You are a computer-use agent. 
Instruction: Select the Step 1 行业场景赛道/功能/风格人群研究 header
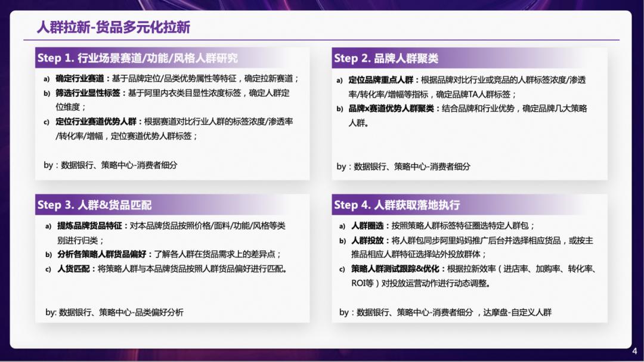pyautogui.click(x=137, y=58)
